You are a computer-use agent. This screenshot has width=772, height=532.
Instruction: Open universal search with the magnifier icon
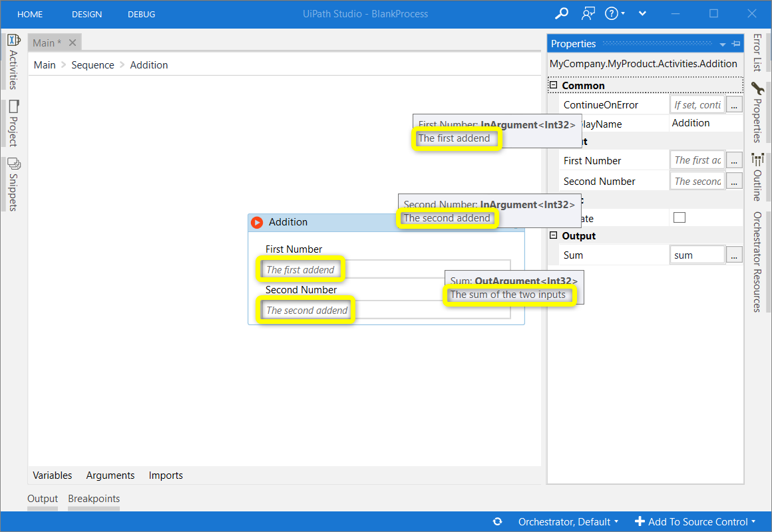tap(562, 13)
